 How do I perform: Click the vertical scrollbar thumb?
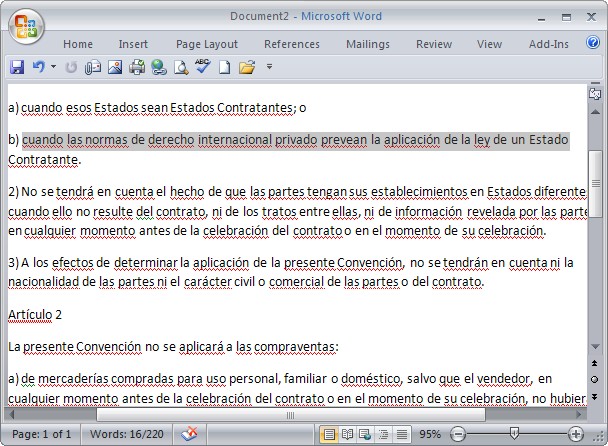coord(595,183)
